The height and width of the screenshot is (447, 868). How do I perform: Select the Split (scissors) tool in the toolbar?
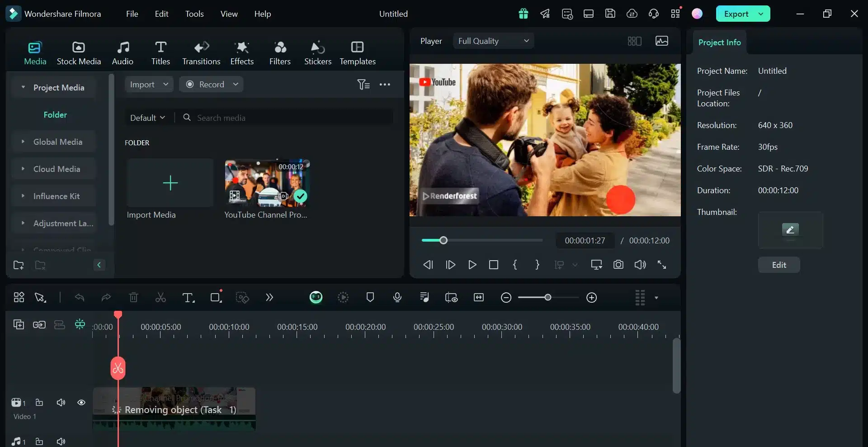pos(160,297)
